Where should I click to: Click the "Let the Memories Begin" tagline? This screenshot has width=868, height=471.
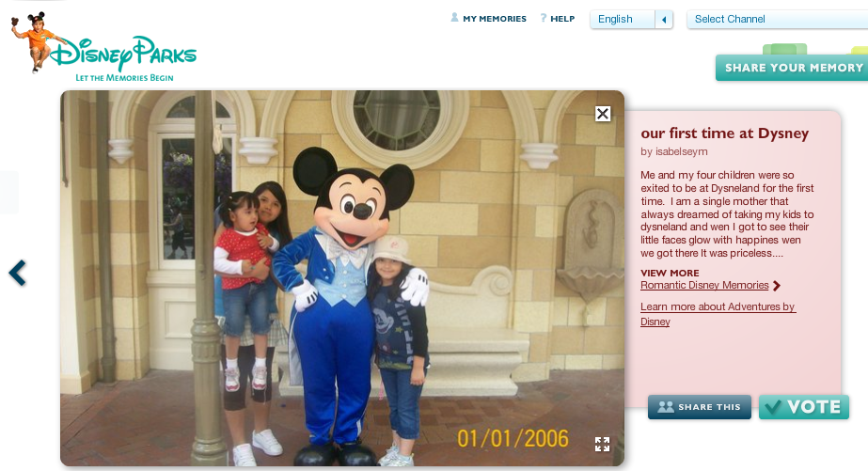pos(124,78)
